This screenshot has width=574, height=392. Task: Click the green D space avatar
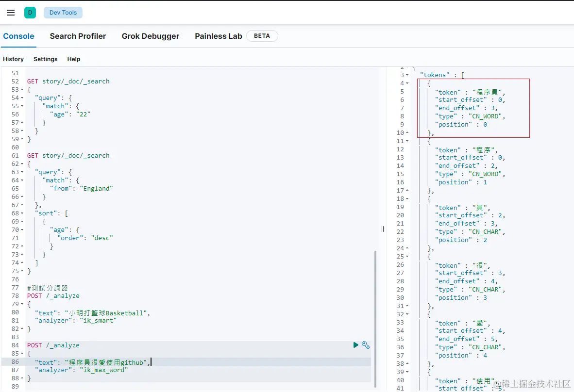(x=30, y=13)
